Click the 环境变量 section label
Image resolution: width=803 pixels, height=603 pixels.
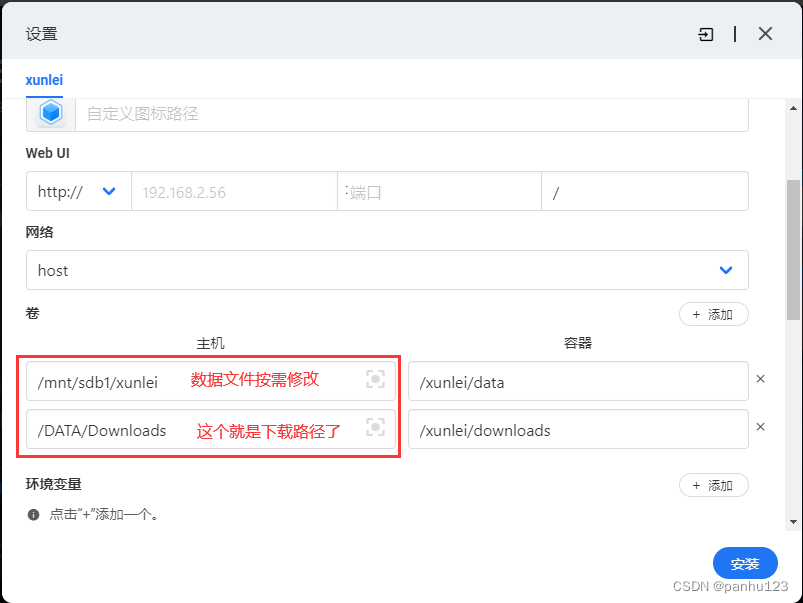tap(54, 484)
